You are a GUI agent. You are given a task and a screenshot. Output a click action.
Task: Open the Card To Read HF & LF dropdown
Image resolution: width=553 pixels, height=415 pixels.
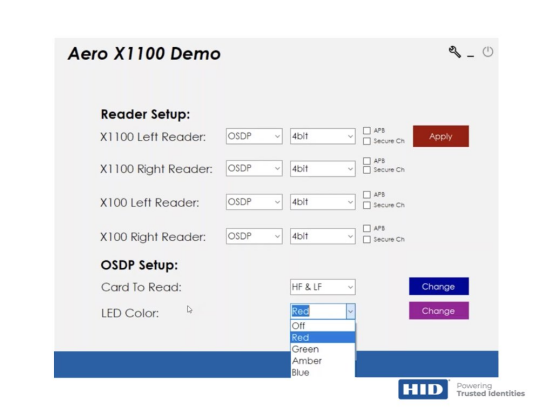(x=323, y=287)
